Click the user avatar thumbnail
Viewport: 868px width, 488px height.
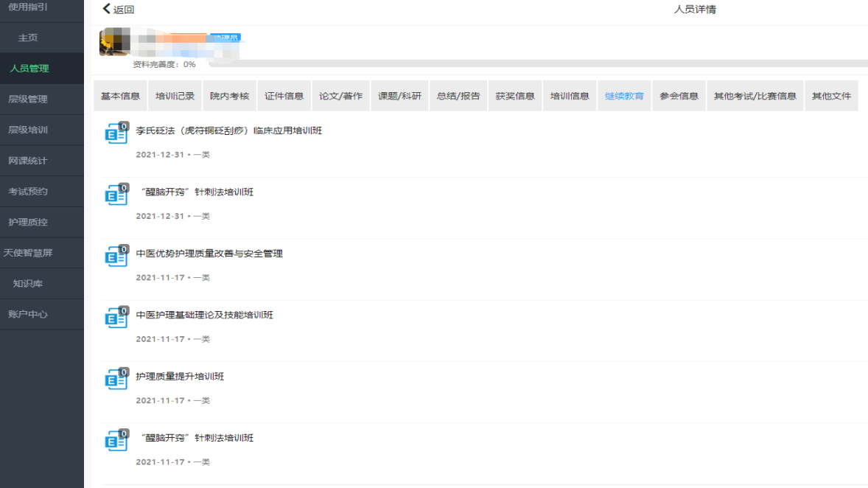tap(115, 43)
